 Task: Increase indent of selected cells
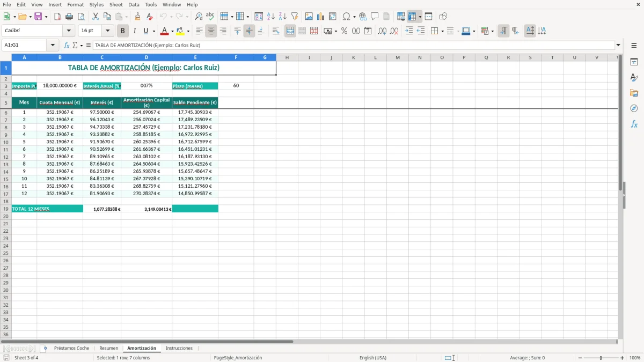(x=409, y=31)
